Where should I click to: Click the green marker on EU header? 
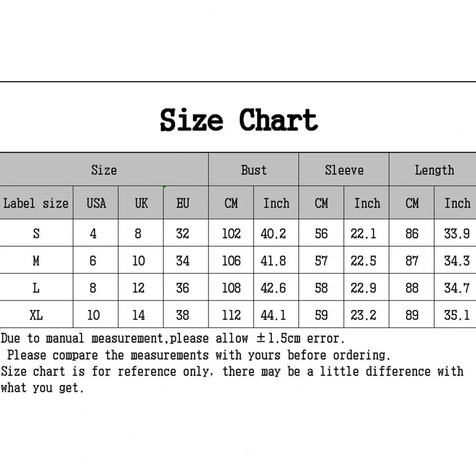tap(164, 187)
